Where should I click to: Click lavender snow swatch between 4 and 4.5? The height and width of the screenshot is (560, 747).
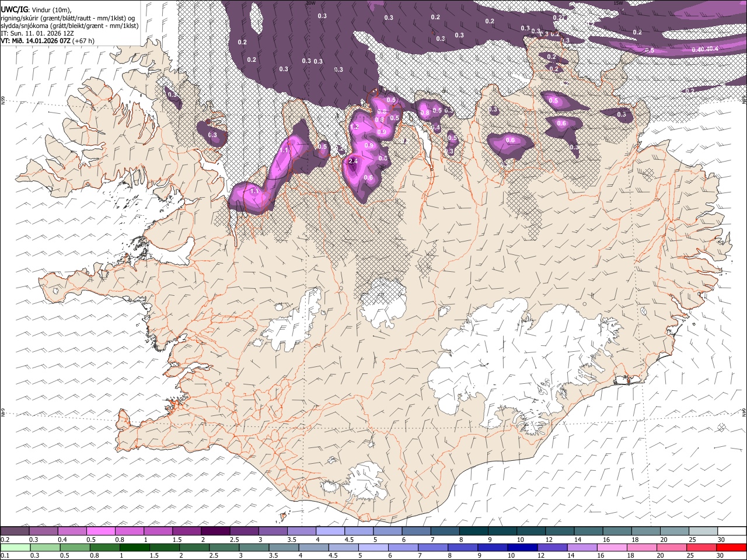click(x=330, y=531)
